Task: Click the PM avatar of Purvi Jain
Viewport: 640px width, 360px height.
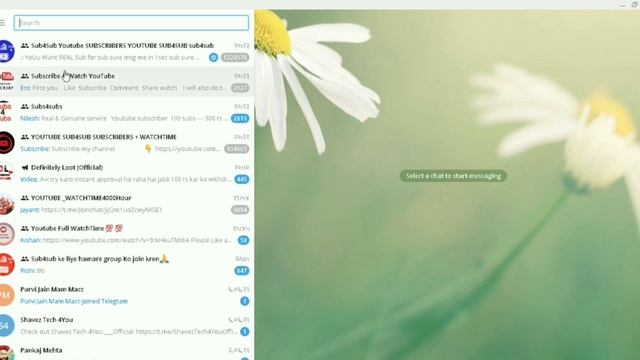Action: [6, 295]
